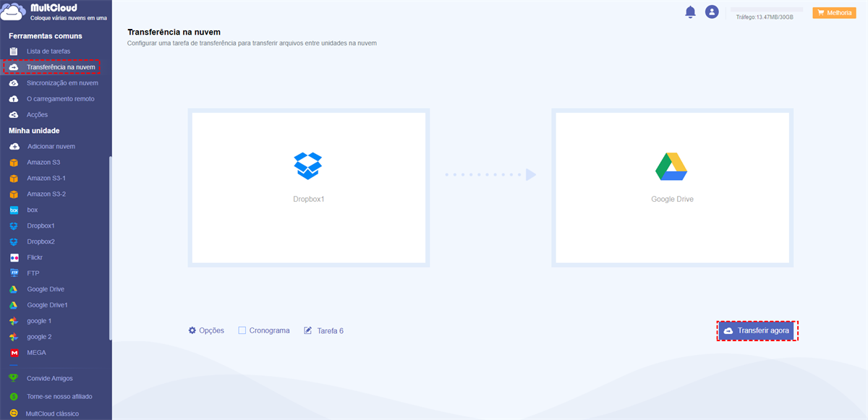Click the Sincronização em nuvem icon
The image size is (868, 420).
point(14,83)
